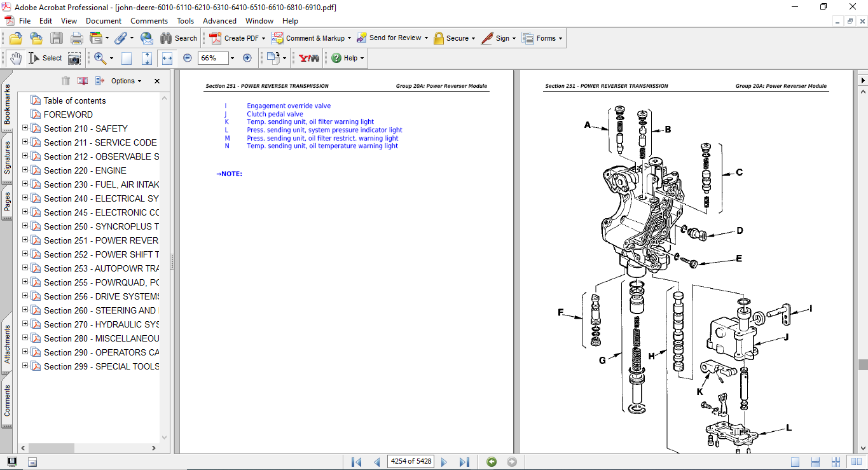
Task: Open Adobe Help from the toolbar
Action: 336,58
